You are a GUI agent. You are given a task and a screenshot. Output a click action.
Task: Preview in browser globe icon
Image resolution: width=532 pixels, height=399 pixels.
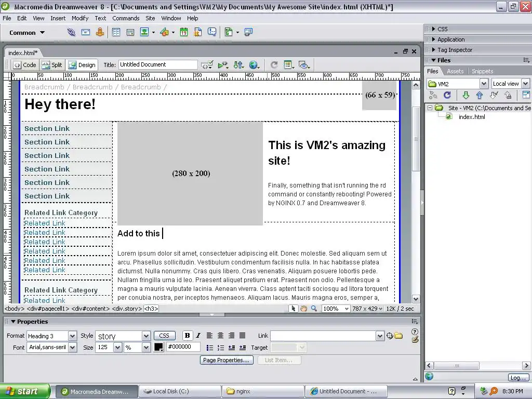pos(254,65)
